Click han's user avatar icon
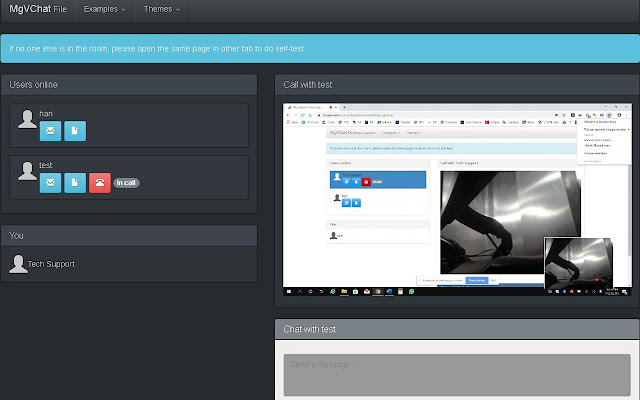 (27, 119)
